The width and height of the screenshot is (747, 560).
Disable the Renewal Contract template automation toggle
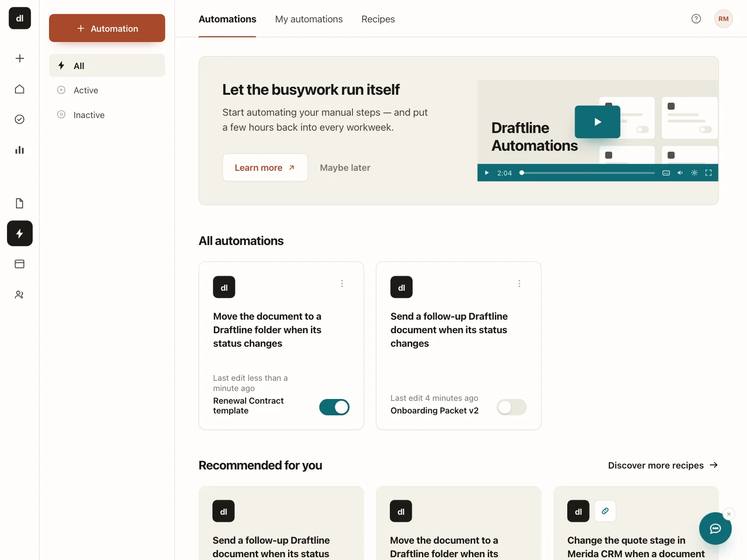(x=334, y=407)
